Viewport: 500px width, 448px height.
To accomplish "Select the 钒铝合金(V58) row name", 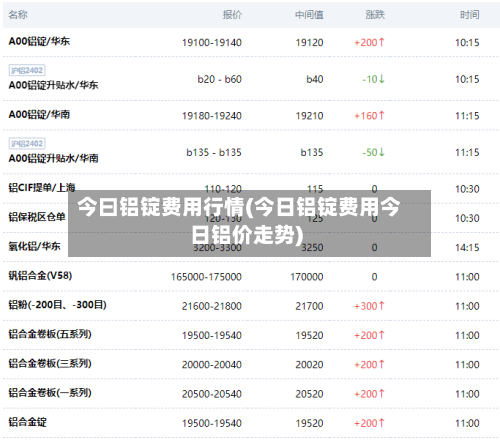I will (x=40, y=276).
